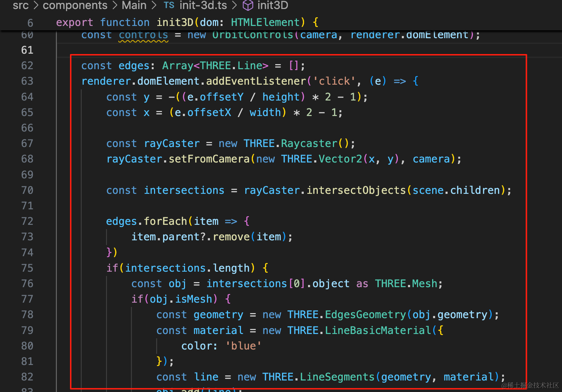
Task: Click 'scene' on line 70
Action: [428, 190]
